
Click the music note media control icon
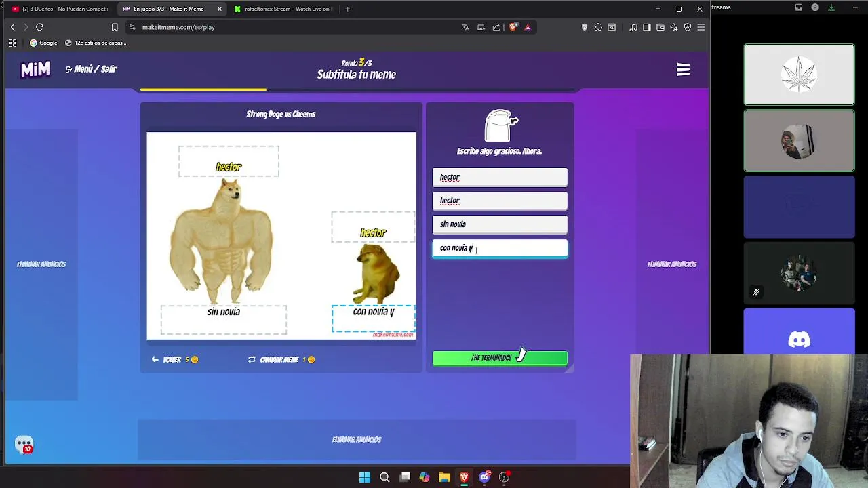pos(633,27)
